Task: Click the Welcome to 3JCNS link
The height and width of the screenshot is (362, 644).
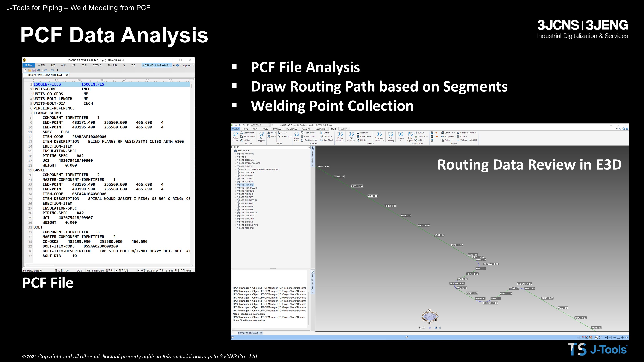Action: [467, 140]
